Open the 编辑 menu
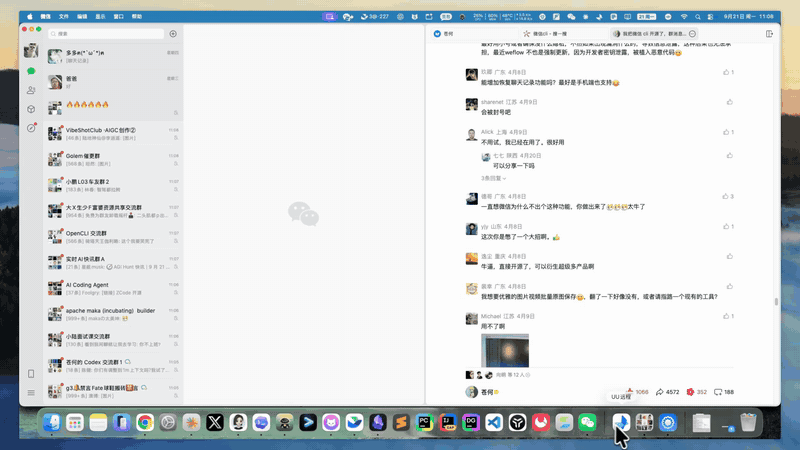Image resolution: width=800 pixels, height=450 pixels. pos(82,17)
